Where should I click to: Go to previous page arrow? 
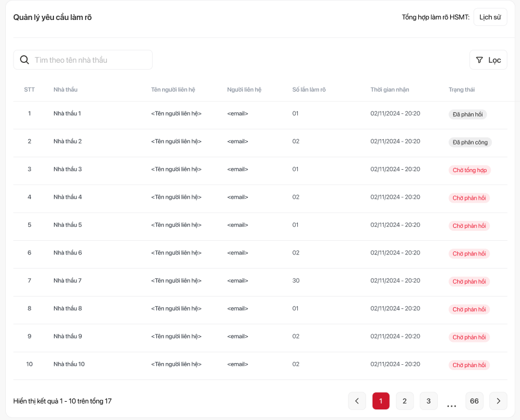[x=357, y=401]
